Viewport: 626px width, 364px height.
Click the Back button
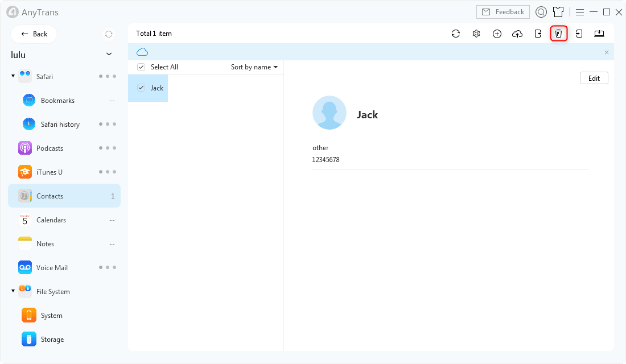[34, 34]
